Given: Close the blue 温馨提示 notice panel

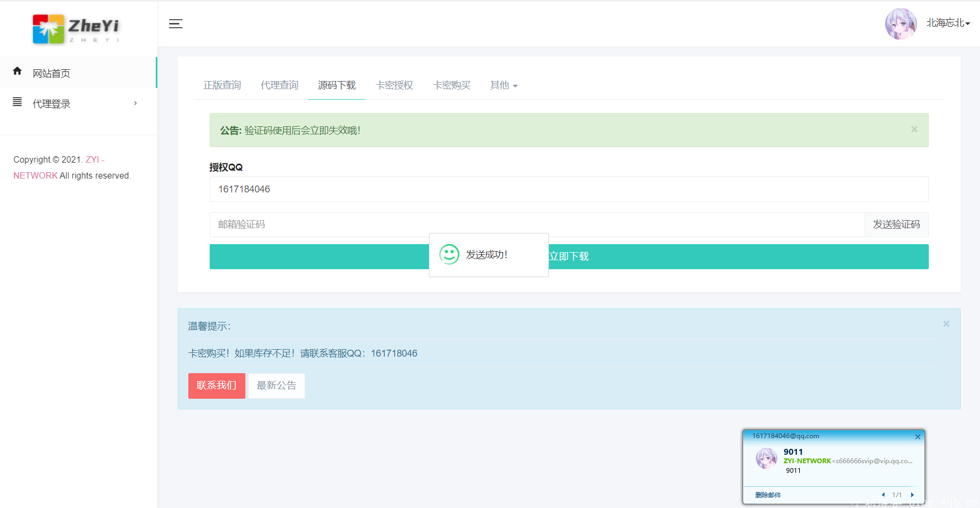Looking at the screenshot, I should (x=946, y=324).
